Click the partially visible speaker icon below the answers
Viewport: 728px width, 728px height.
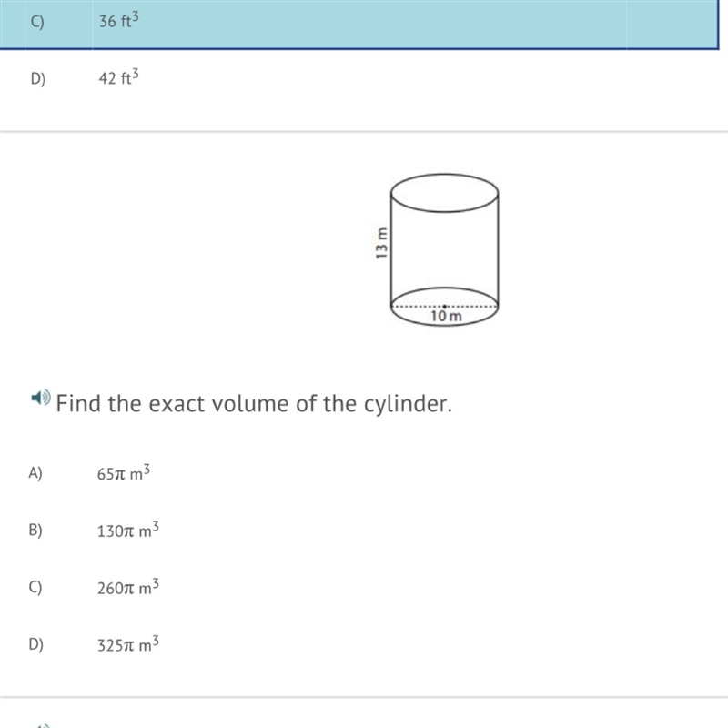tap(43, 725)
